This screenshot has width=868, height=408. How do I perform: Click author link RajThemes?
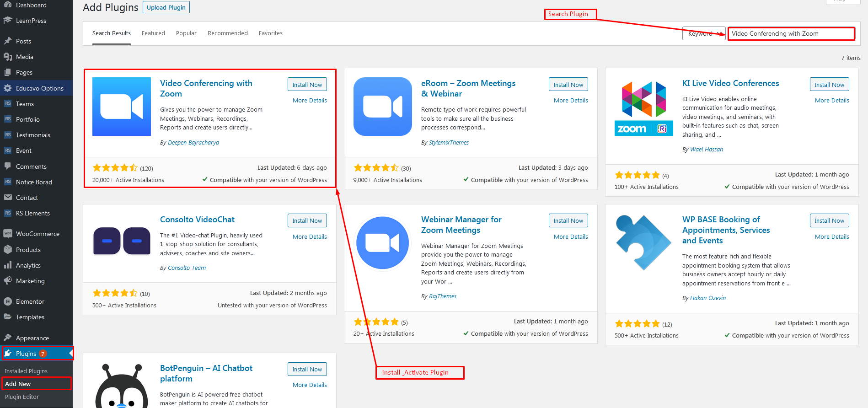[443, 296]
